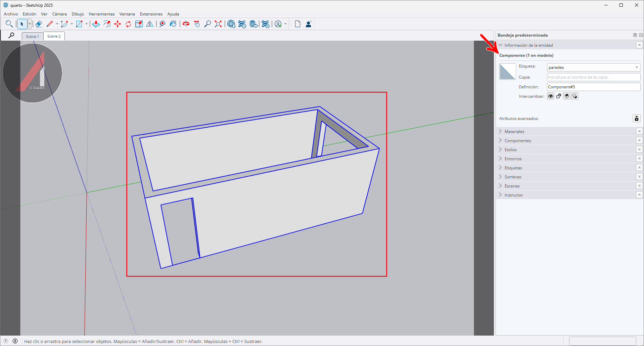Select the Paint Bucket tool
Image resolution: width=644 pixels, height=346 pixels.
point(173,24)
